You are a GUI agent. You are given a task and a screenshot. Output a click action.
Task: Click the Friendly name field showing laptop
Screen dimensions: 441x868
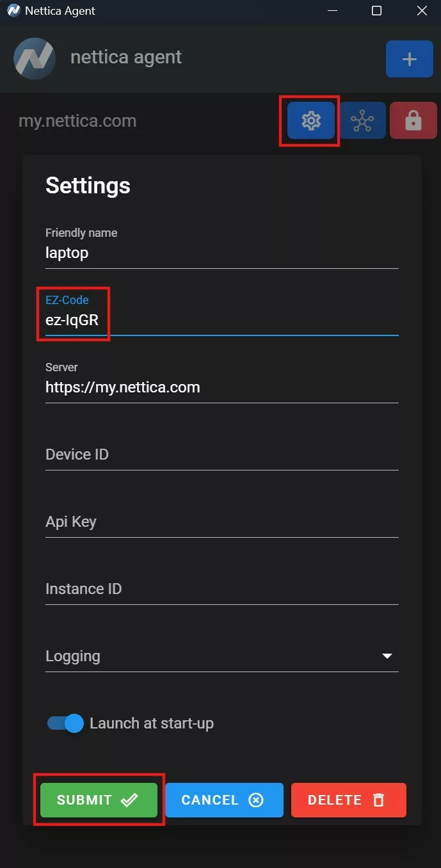coord(221,253)
